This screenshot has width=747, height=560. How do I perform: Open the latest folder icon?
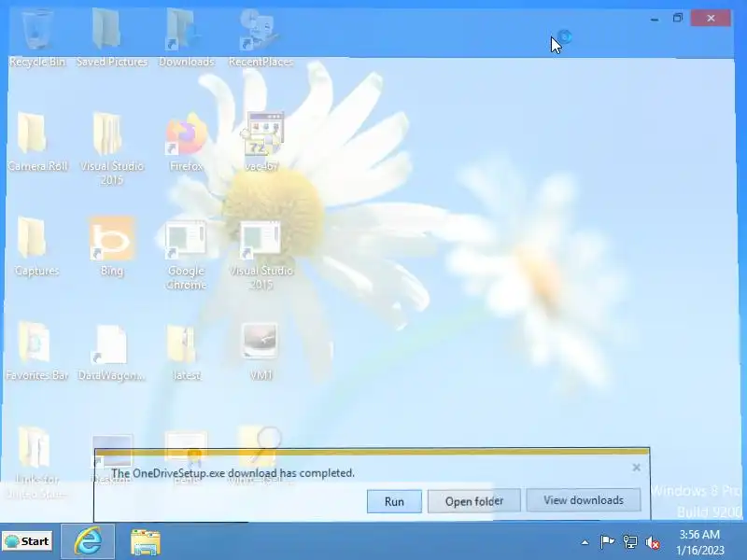click(186, 352)
